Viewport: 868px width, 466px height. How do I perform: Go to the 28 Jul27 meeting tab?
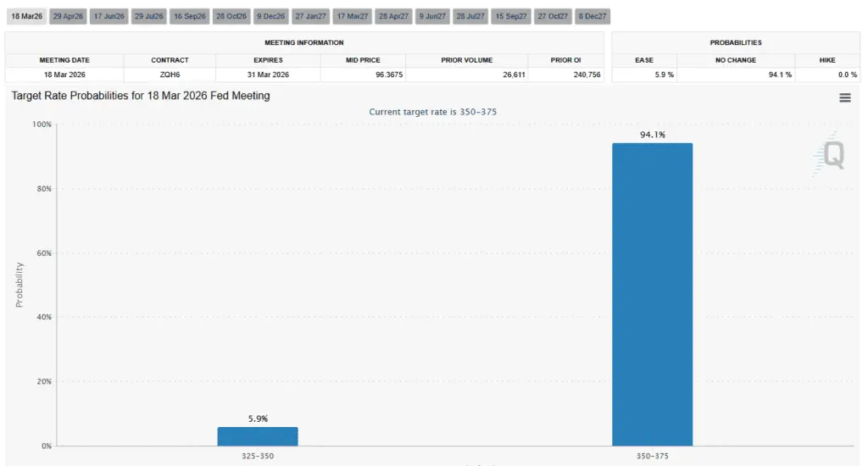pyautogui.click(x=470, y=16)
